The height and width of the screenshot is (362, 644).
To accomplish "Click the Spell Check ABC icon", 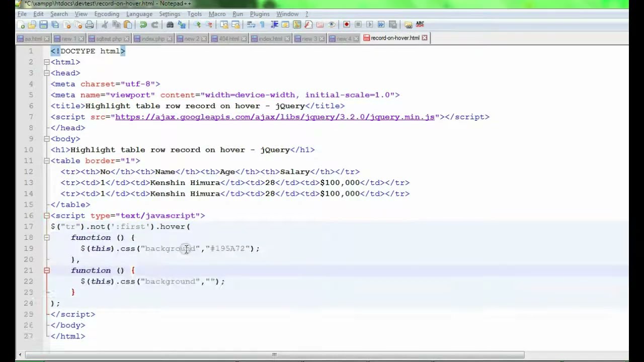I will pos(420,25).
